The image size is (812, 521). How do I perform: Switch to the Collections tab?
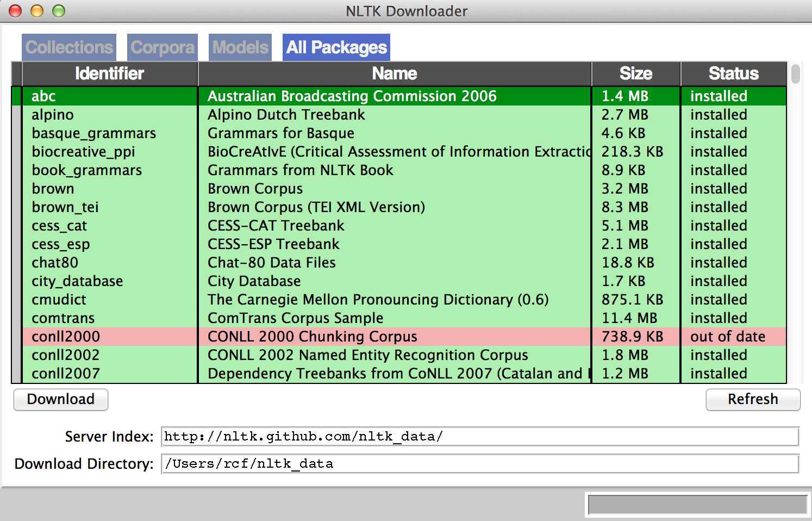tap(69, 47)
